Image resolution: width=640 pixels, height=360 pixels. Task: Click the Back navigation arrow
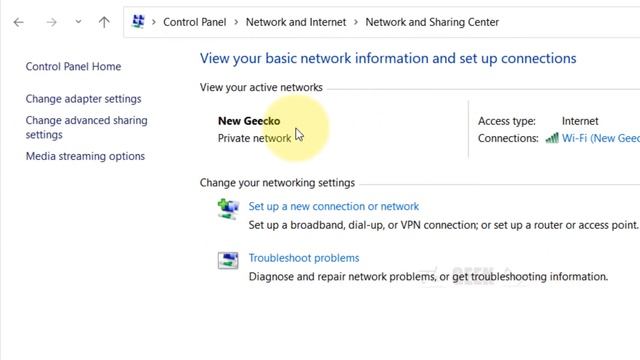[18, 22]
